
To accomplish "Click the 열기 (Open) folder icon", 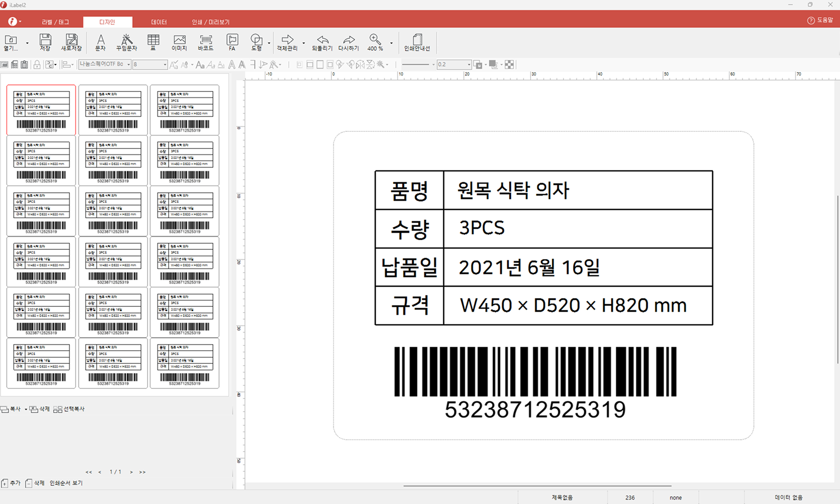I will tap(10, 40).
